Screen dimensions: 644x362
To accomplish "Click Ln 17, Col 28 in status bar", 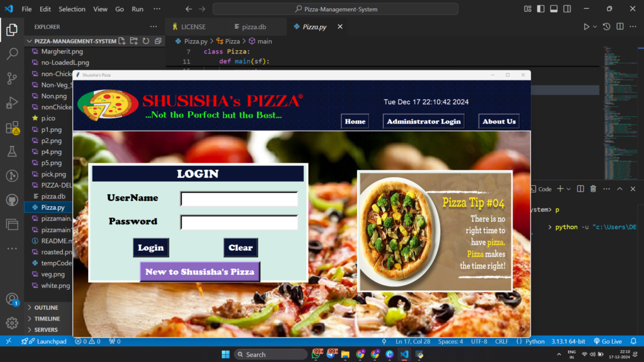I will point(413,341).
